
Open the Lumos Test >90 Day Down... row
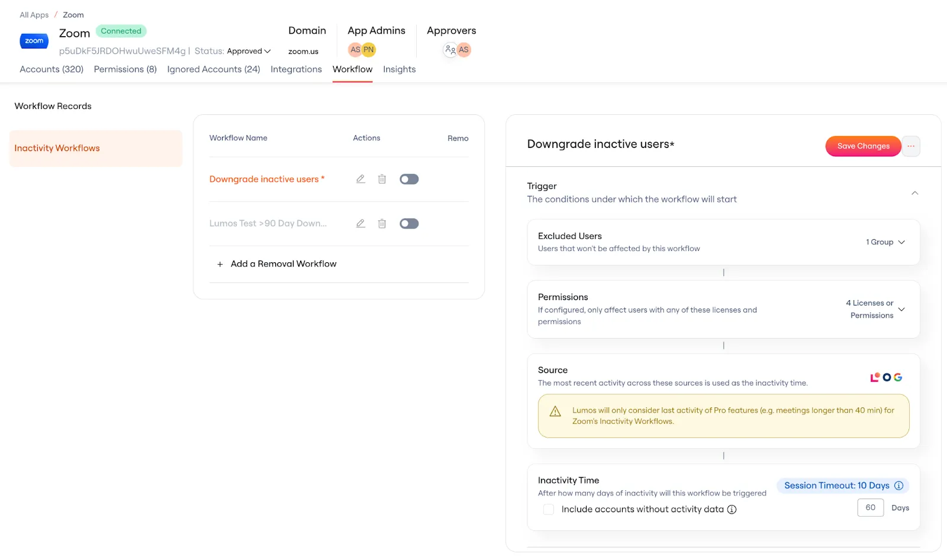(x=268, y=223)
